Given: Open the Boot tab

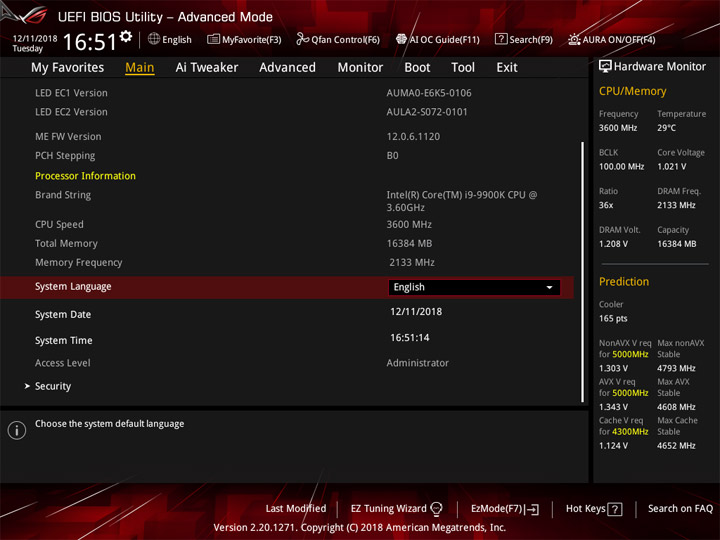Looking at the screenshot, I should point(417,68).
